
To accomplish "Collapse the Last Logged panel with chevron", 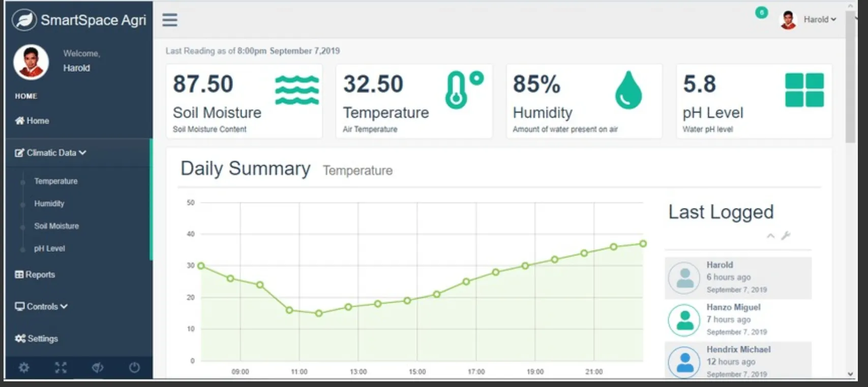I will pyautogui.click(x=771, y=235).
